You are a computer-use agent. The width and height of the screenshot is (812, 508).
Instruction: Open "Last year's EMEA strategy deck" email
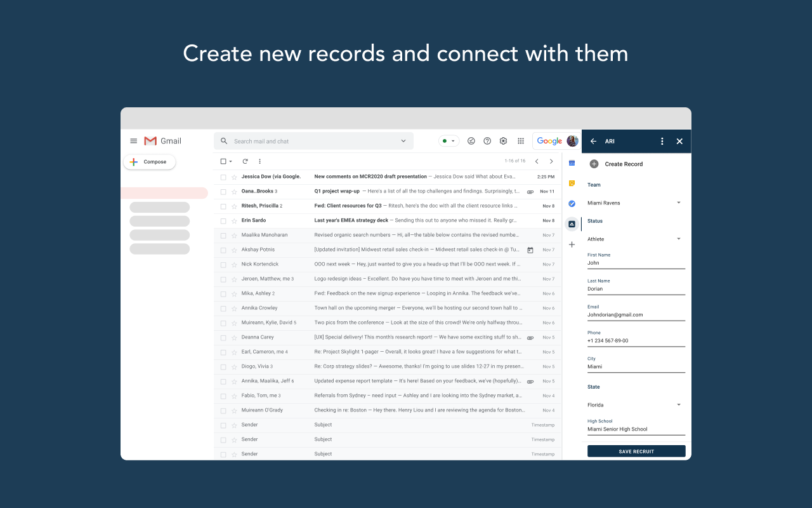388,220
